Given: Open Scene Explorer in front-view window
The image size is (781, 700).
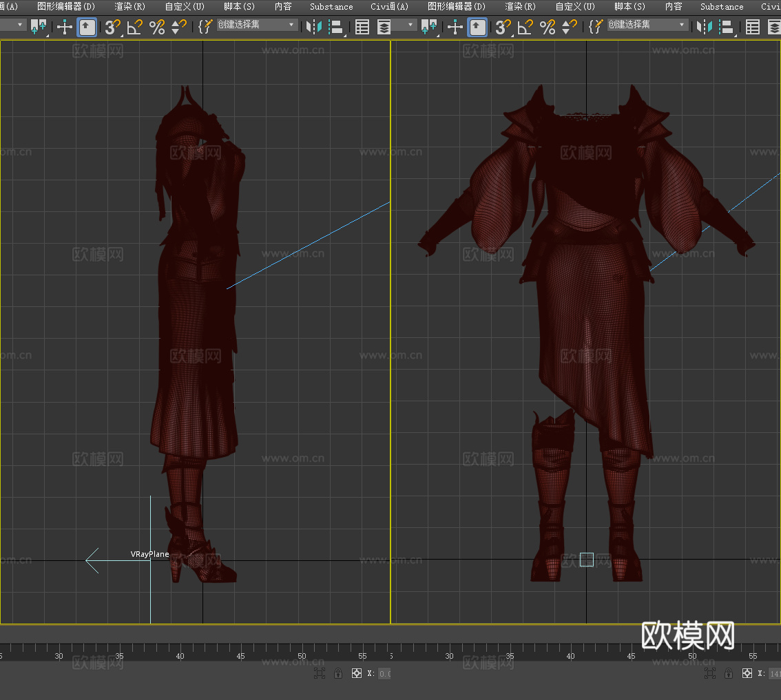Looking at the screenshot, I should (x=753, y=26).
